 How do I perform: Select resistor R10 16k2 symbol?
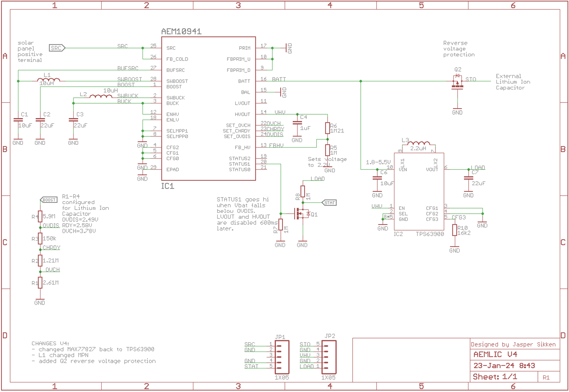click(454, 230)
